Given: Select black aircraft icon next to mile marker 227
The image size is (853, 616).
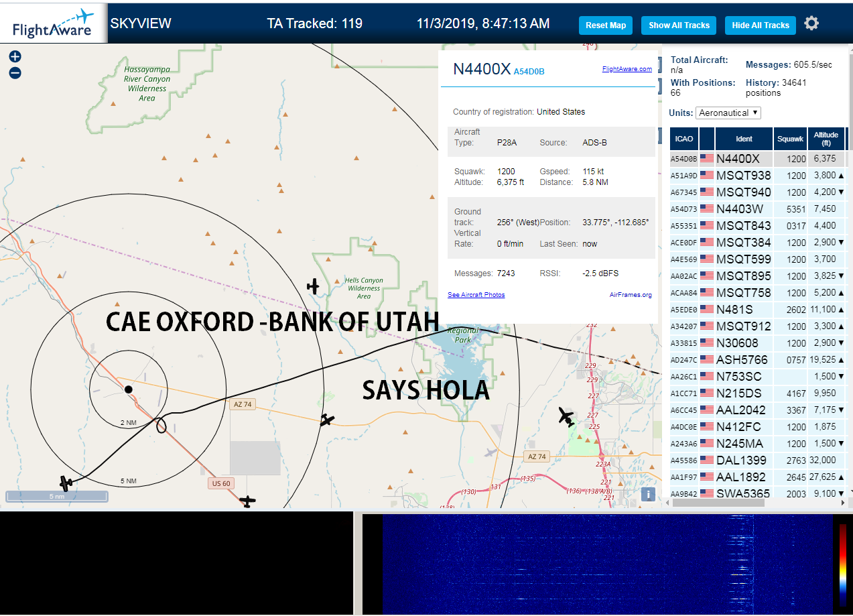Looking at the screenshot, I should [567, 416].
